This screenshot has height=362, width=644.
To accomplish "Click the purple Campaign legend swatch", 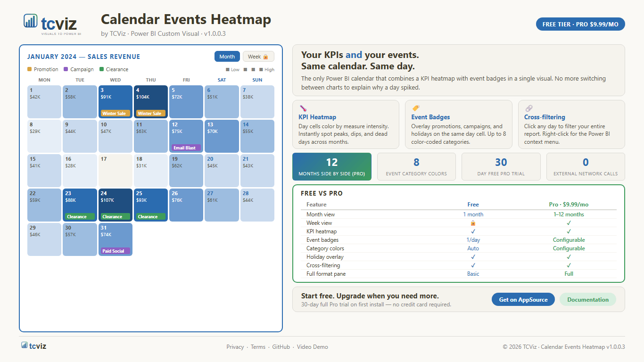I will click(x=66, y=69).
